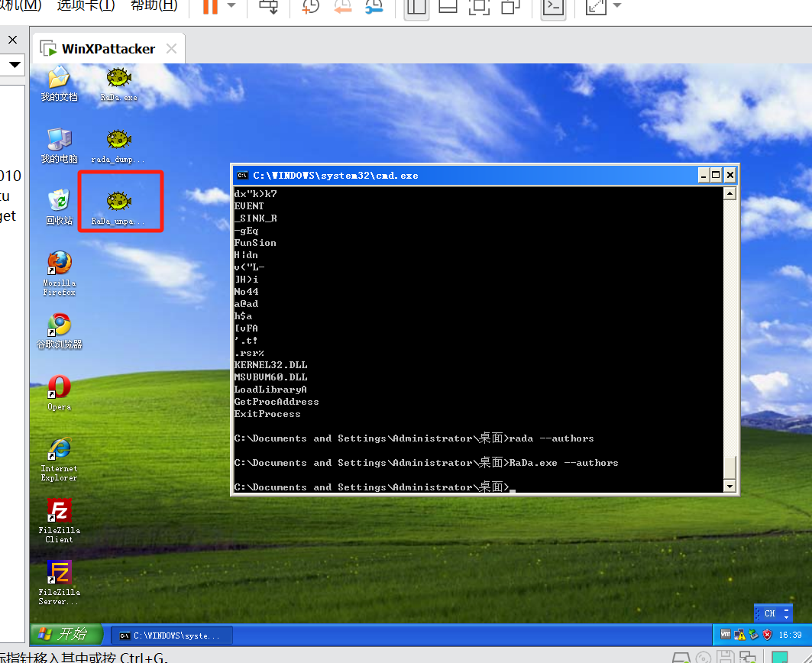Select the rada_dump desktop file icon

pos(118,146)
